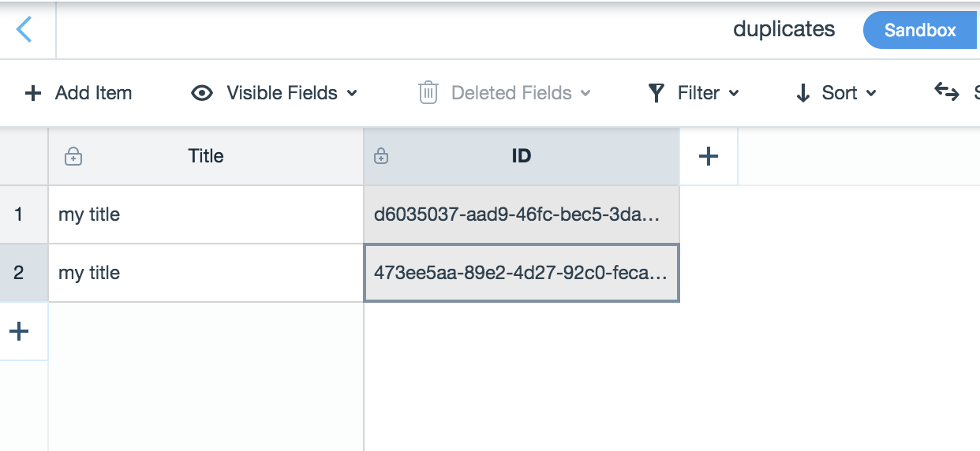Expand the Visible Fields dropdown chevron
The height and width of the screenshot is (451, 980).
[352, 93]
